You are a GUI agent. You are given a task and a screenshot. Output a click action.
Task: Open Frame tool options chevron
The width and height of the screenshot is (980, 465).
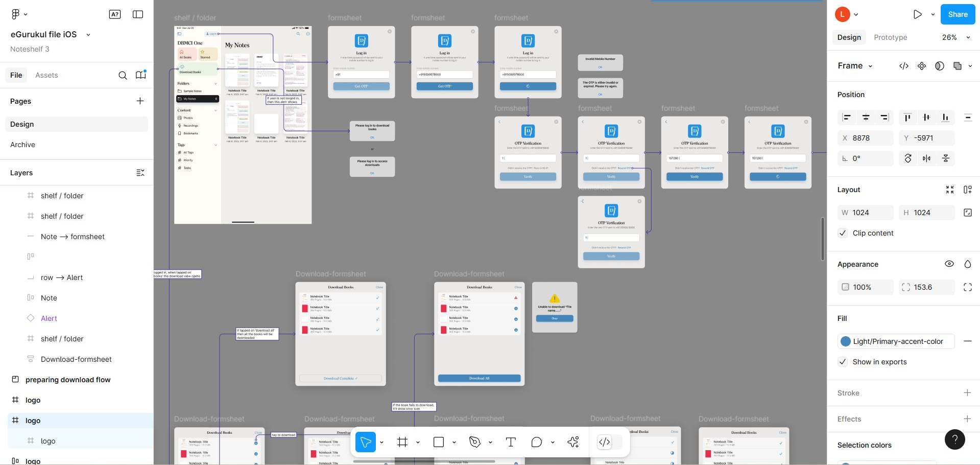[418, 443]
